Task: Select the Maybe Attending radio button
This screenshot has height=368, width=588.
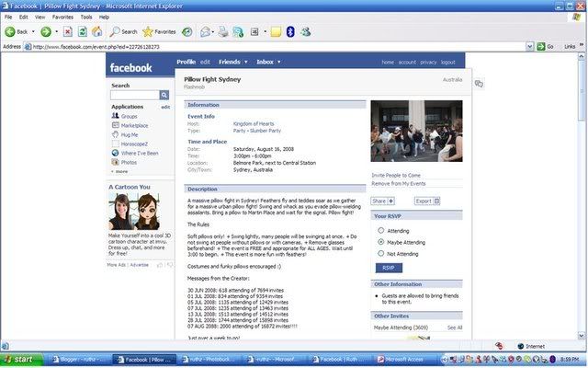Action: click(x=381, y=242)
